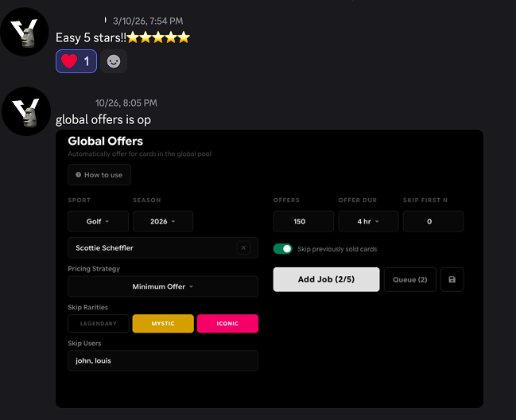Click the Skip Users input with john, louis

point(163,361)
